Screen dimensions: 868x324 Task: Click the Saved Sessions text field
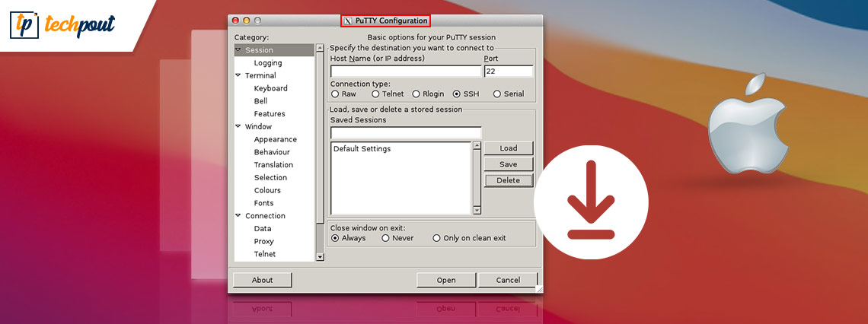pos(406,132)
